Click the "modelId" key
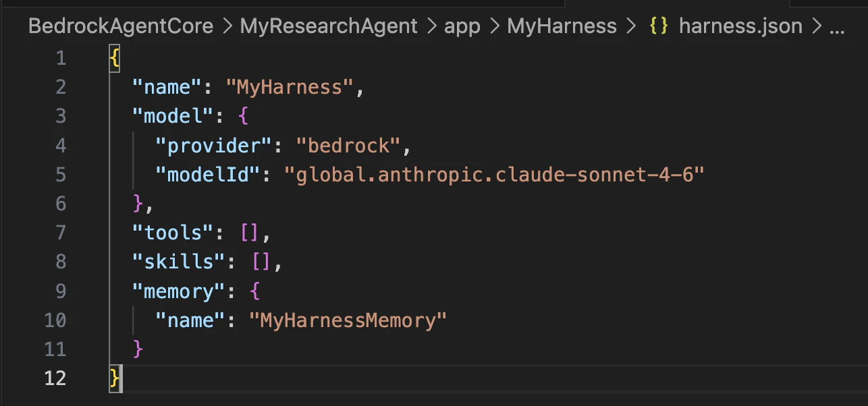The height and width of the screenshot is (406, 868). (x=209, y=174)
